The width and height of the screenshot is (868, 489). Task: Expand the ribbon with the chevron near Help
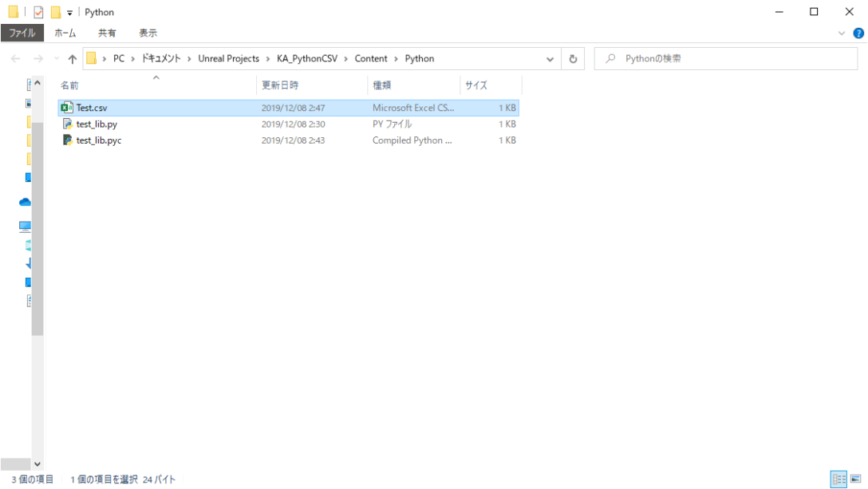[842, 33]
